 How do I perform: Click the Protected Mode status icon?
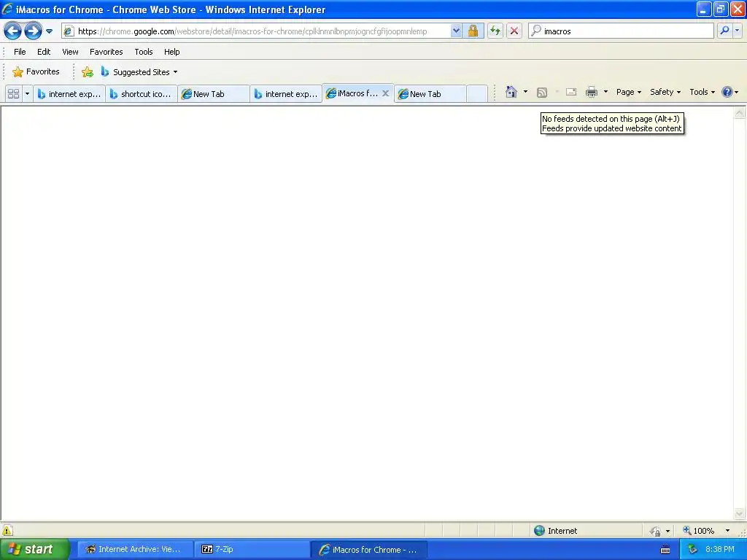point(656,531)
